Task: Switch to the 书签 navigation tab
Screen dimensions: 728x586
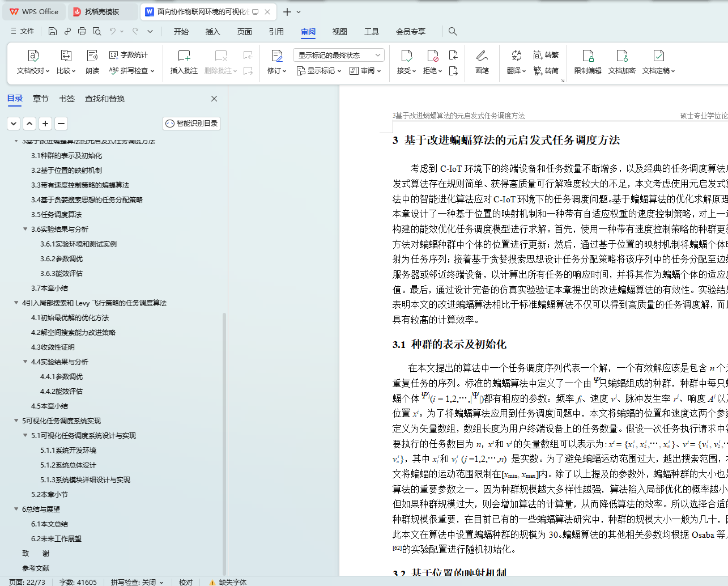Action: tap(67, 99)
